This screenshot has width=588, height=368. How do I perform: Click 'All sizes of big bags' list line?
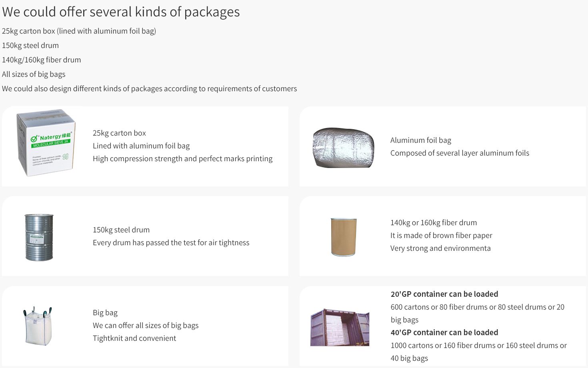(x=34, y=74)
